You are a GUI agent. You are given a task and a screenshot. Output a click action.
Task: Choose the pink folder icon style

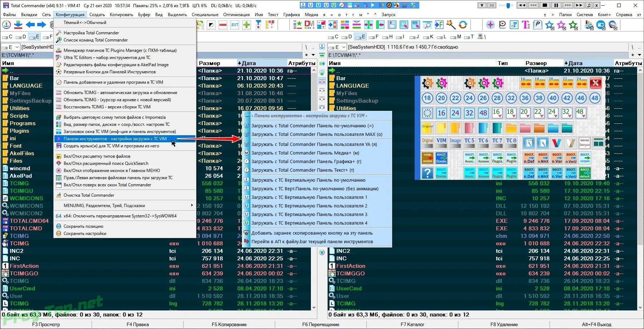pyautogui.click(x=525, y=128)
